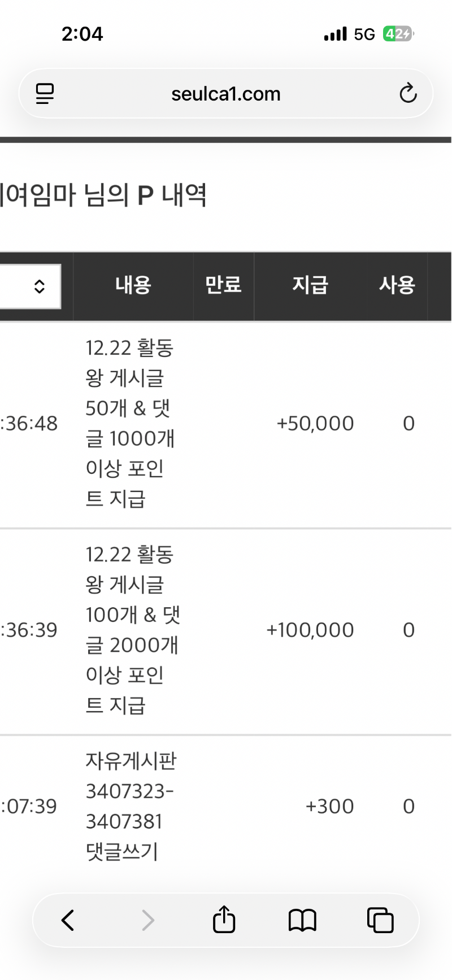Tap the 게시글 100개 & 댓글 2000개 entry
This screenshot has width=452, height=980.
point(132,630)
